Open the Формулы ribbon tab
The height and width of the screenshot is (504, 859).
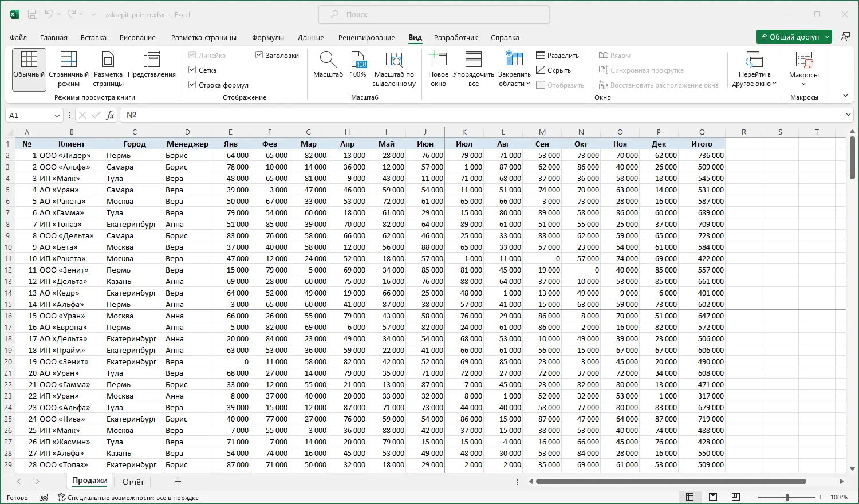[268, 38]
